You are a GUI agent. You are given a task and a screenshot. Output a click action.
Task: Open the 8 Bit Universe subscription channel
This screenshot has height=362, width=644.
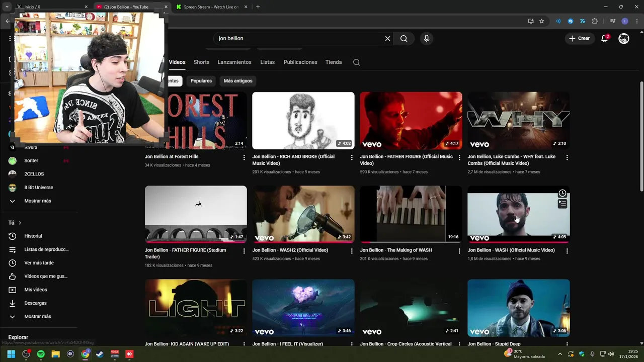tap(38, 188)
